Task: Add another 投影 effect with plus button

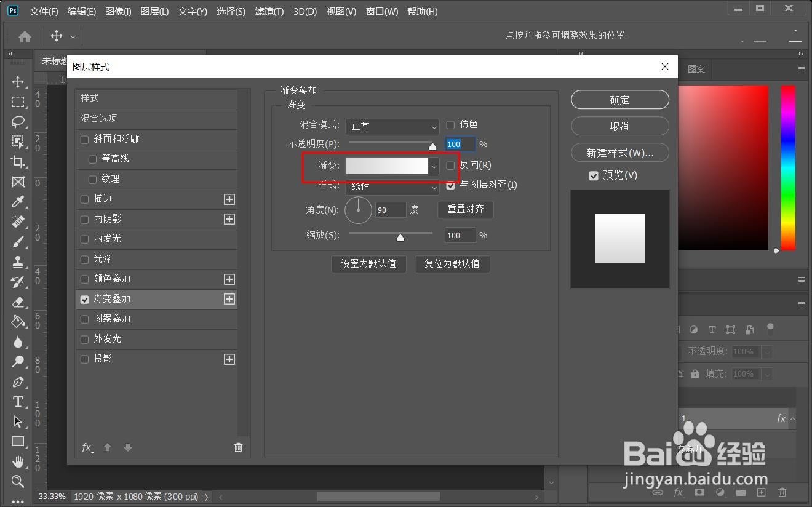Action: [229, 359]
